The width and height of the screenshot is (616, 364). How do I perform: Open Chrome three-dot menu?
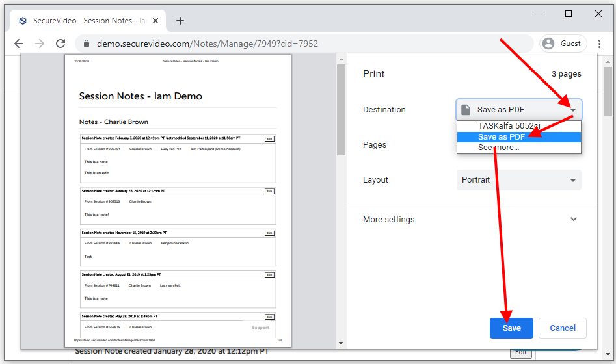[598, 44]
